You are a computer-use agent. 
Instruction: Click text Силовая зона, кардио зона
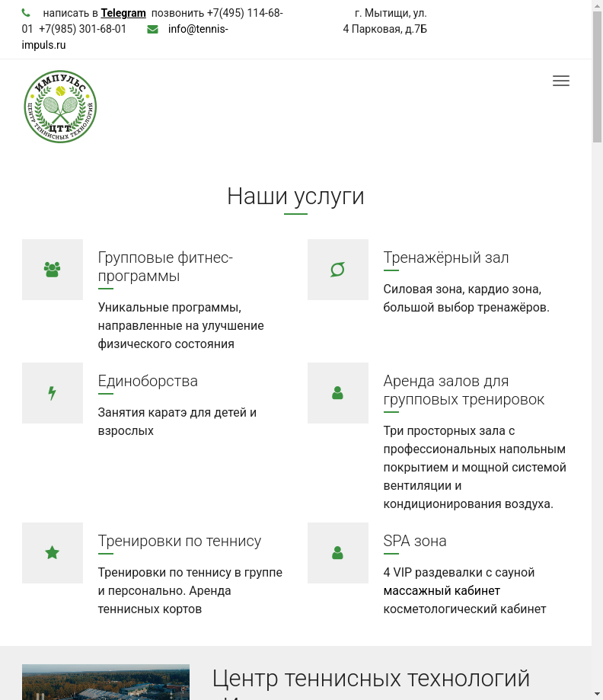(x=462, y=289)
